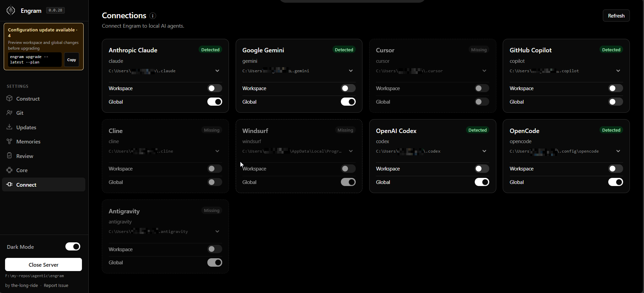Click the Detected badge on Anthropic Claude

pos(210,50)
